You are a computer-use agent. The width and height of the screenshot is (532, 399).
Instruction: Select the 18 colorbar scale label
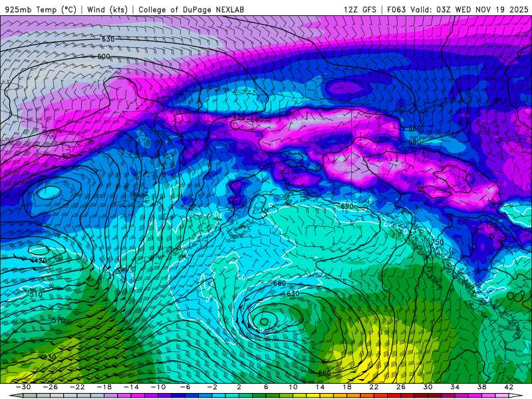[346, 387]
